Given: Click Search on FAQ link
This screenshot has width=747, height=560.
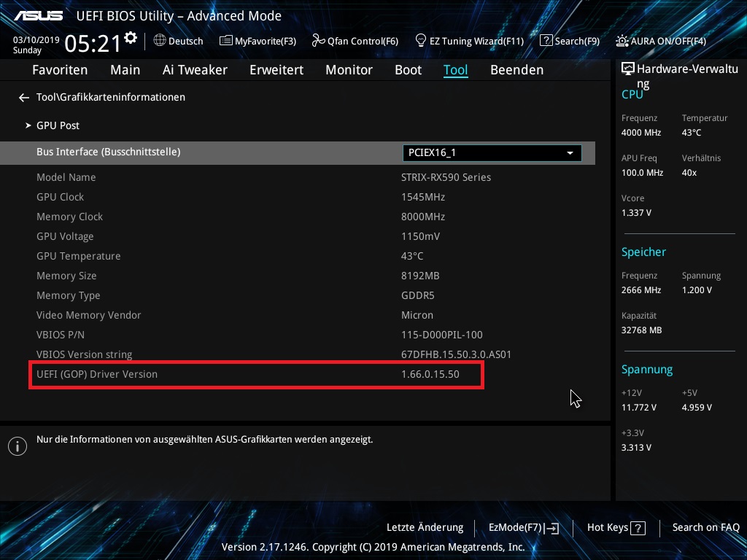Looking at the screenshot, I should [706, 528].
